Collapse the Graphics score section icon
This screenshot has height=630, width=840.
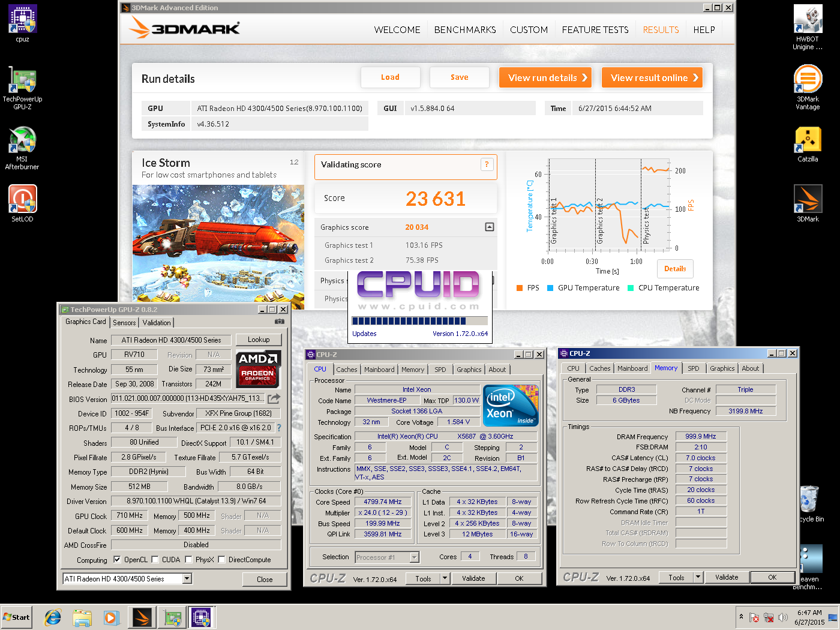[x=490, y=227]
